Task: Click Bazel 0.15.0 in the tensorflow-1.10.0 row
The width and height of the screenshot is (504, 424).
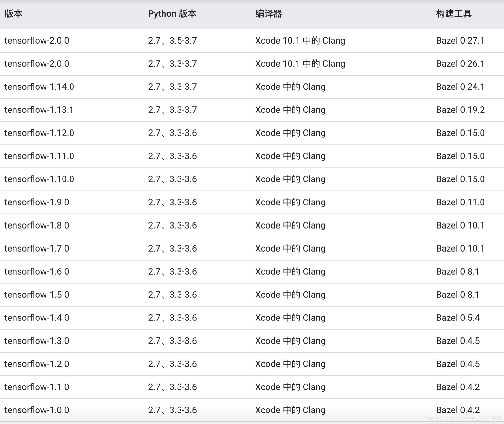Action: 460,179
